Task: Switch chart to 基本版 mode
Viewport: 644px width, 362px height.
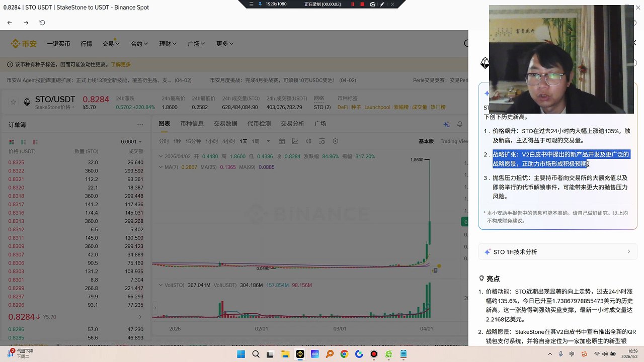Action: tap(426, 141)
